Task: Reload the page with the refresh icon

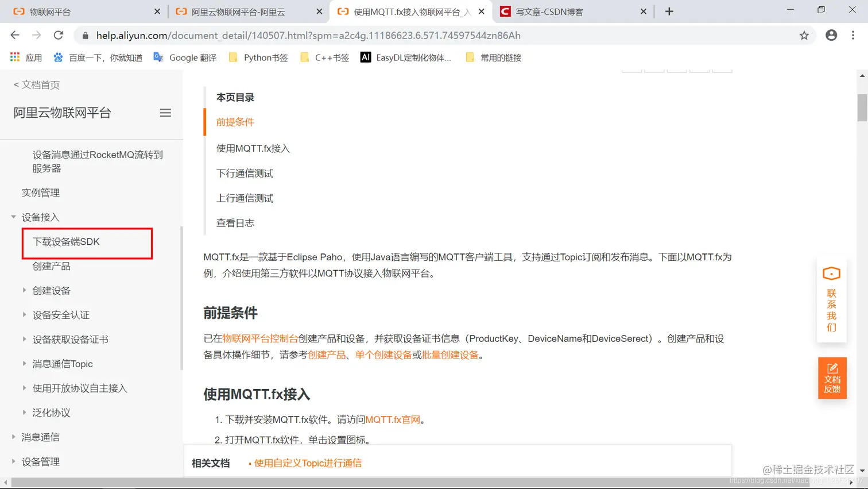Action: (59, 35)
